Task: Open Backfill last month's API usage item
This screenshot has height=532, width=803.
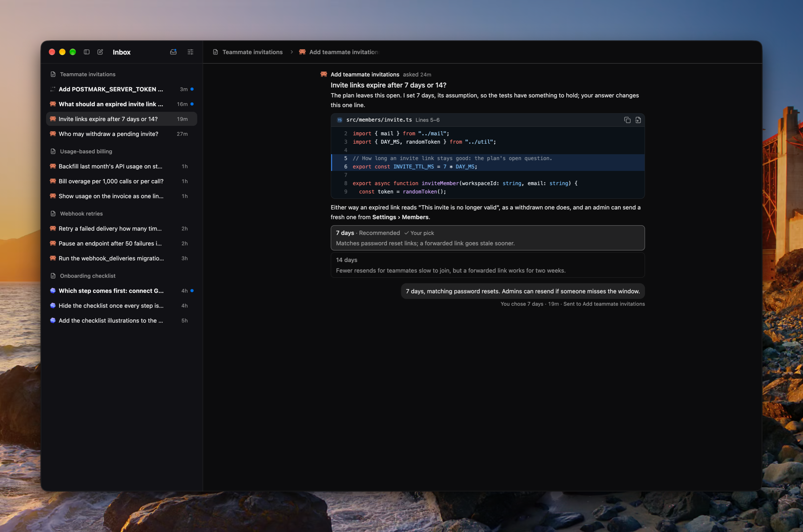Action: pyautogui.click(x=121, y=166)
